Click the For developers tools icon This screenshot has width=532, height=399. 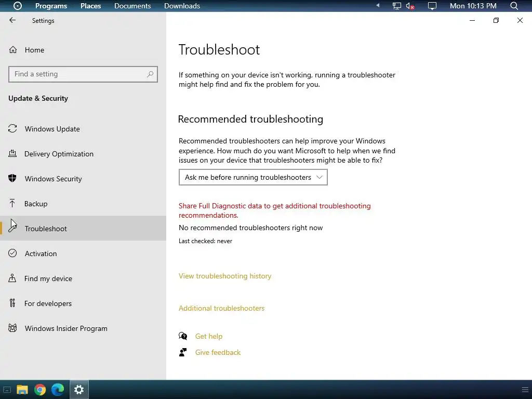[12, 303]
